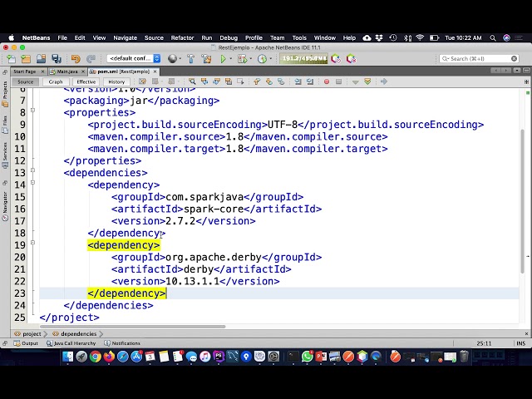532x399 pixels.
Task: Click the Spotlight search icon in menu bar
Action: coord(493,37)
